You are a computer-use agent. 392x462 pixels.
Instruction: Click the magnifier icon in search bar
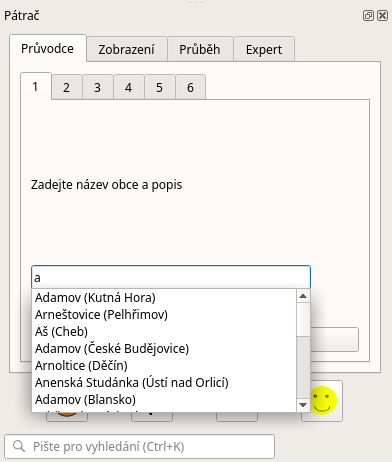[x=19, y=446]
